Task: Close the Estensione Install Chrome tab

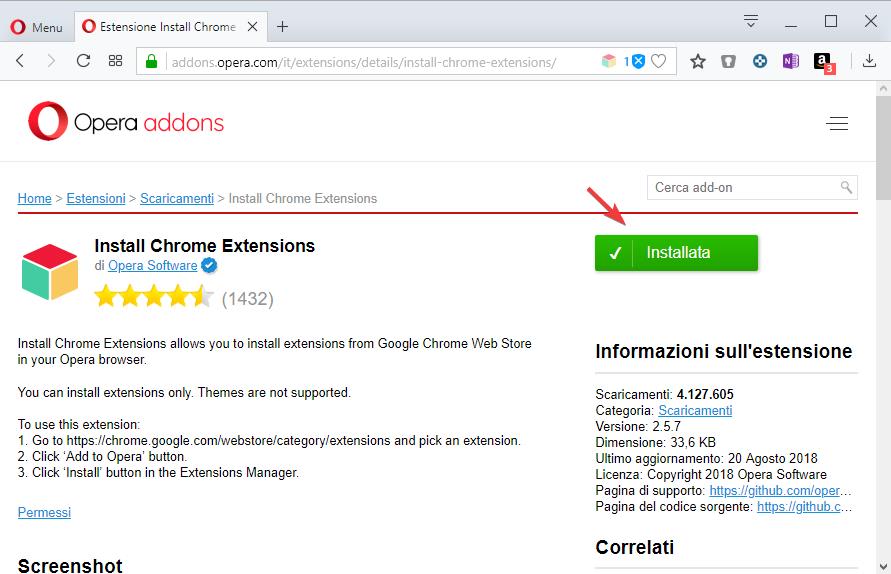Action: click(253, 27)
